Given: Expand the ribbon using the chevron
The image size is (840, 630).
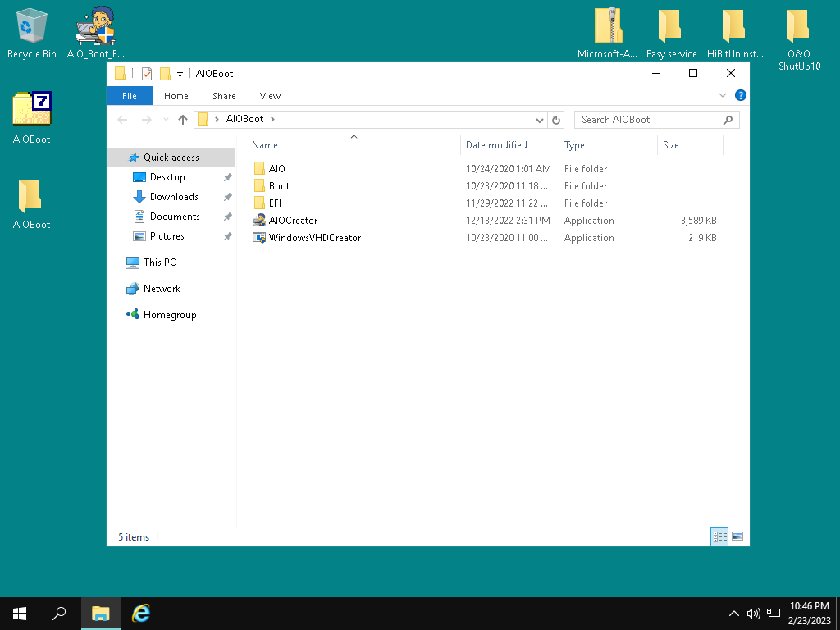Looking at the screenshot, I should [x=723, y=96].
